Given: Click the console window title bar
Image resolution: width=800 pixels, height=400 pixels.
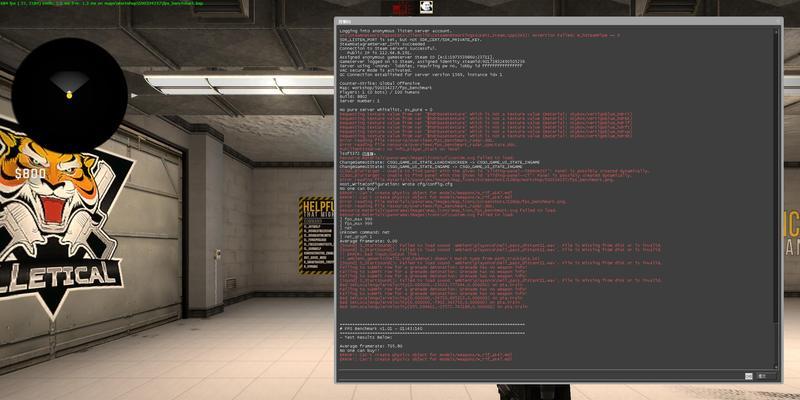Looking at the screenshot, I should point(558,21).
